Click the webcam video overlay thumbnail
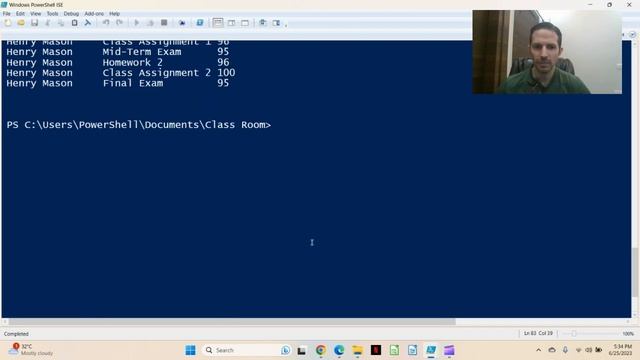The image size is (640, 360). point(547,52)
